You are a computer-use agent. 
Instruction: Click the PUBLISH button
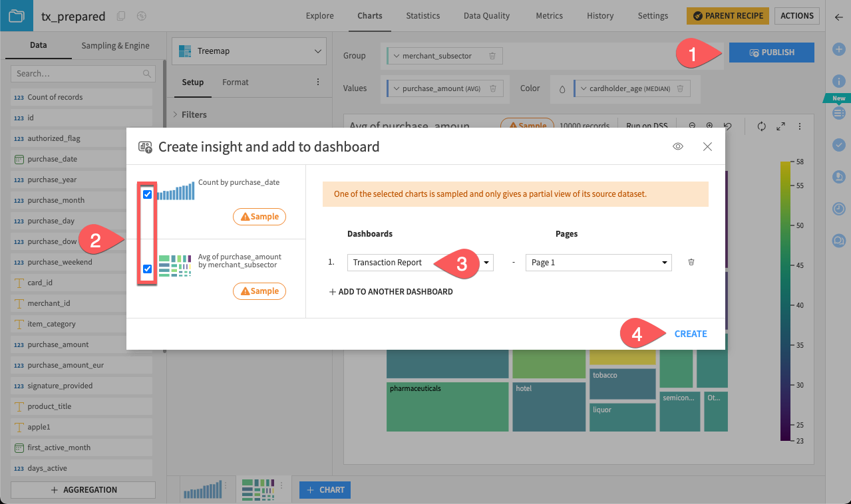[772, 53]
